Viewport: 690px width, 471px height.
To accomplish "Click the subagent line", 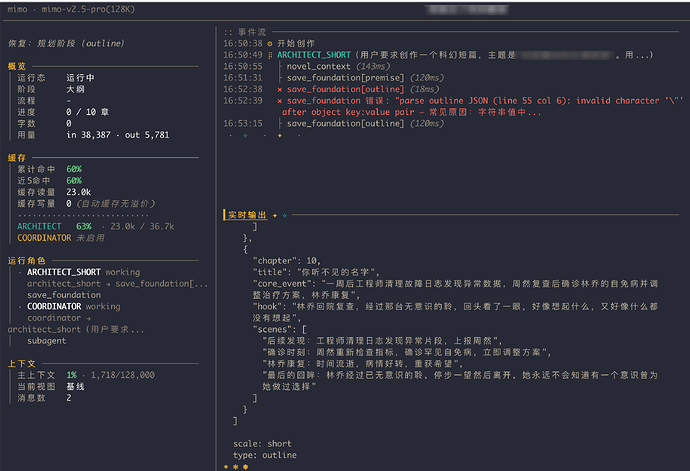I will [47, 341].
